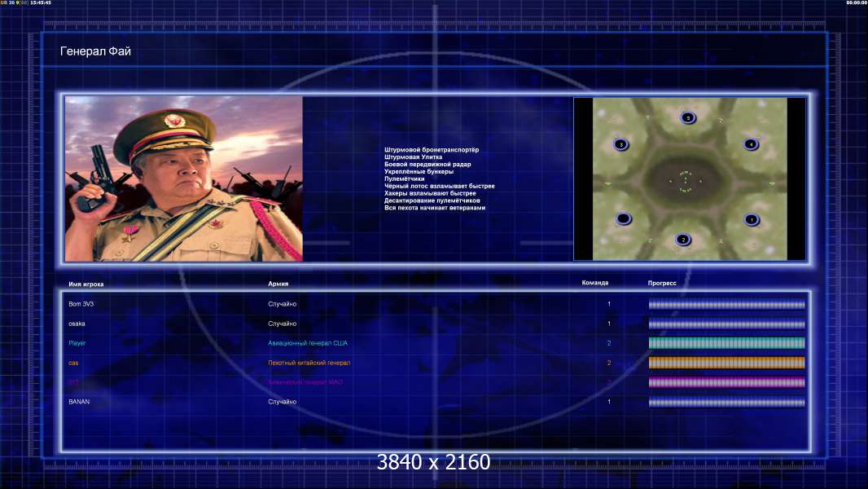Click the line Десантирование пулемётчиков
Screen dimensions: 868x489
(x=432, y=200)
